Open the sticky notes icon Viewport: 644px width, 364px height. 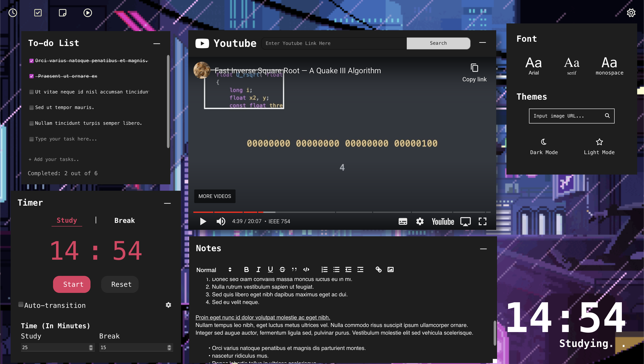click(x=63, y=13)
